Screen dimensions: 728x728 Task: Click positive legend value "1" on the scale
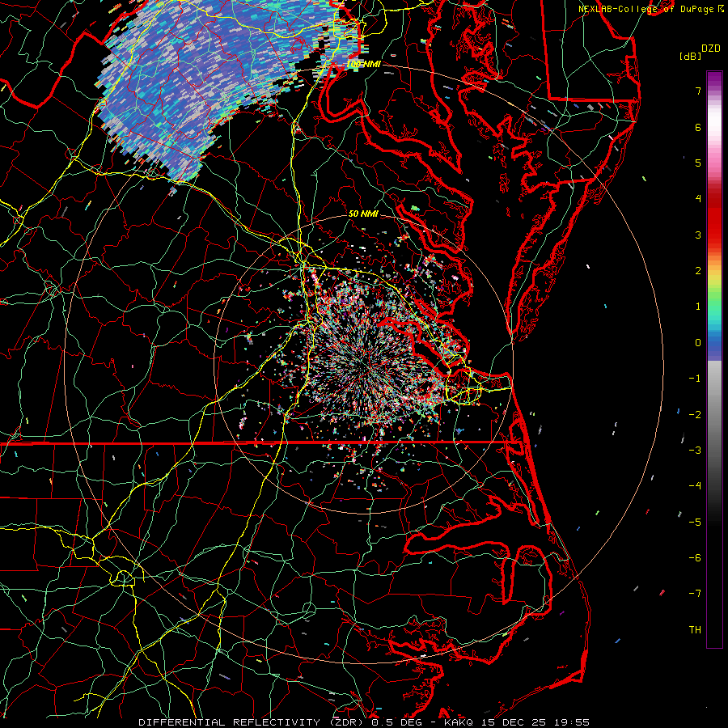tap(697, 307)
